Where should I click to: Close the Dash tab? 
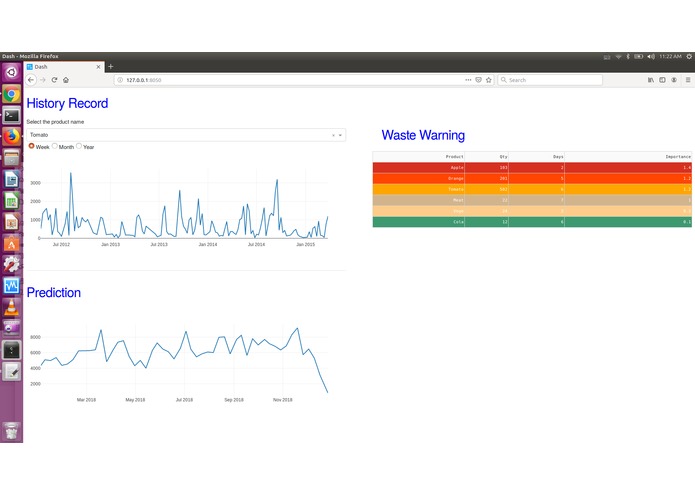click(x=98, y=67)
